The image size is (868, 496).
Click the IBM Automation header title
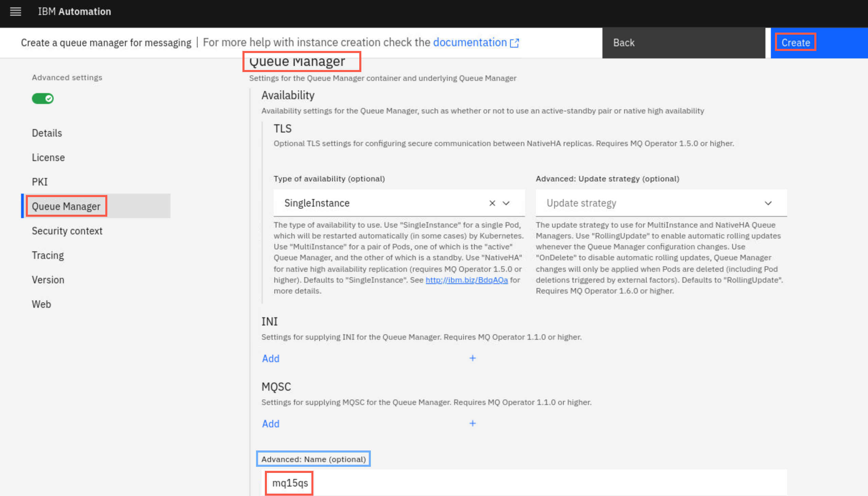(75, 12)
